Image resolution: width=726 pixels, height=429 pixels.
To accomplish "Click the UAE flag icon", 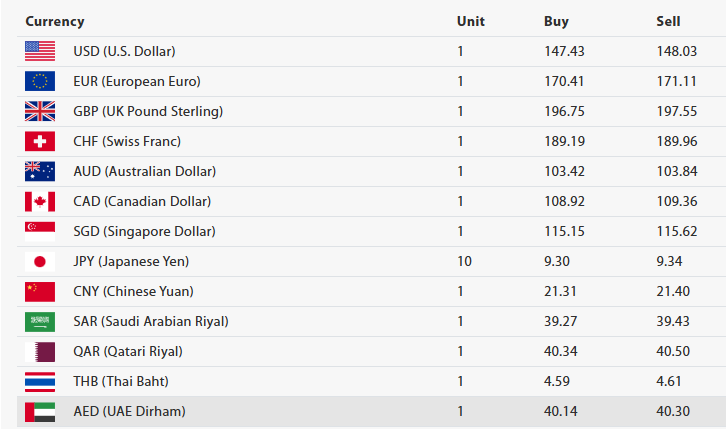I will pyautogui.click(x=40, y=411).
